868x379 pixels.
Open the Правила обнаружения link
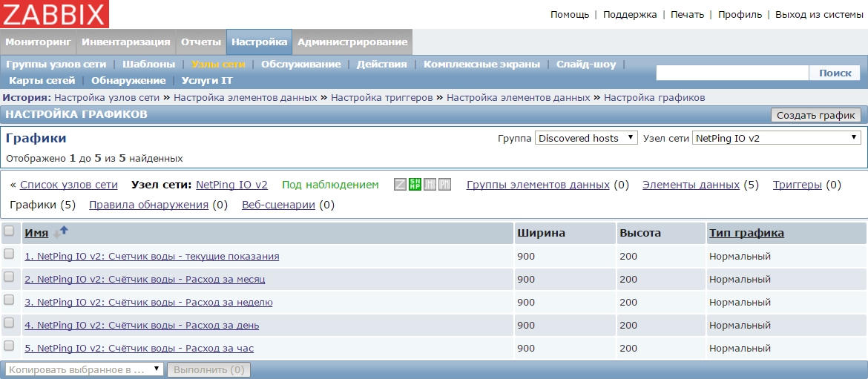click(x=148, y=205)
